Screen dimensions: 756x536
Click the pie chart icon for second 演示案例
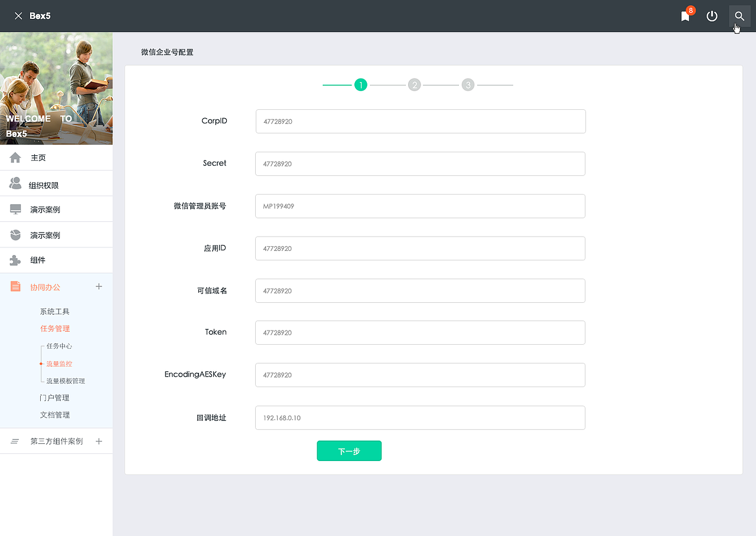tap(15, 235)
